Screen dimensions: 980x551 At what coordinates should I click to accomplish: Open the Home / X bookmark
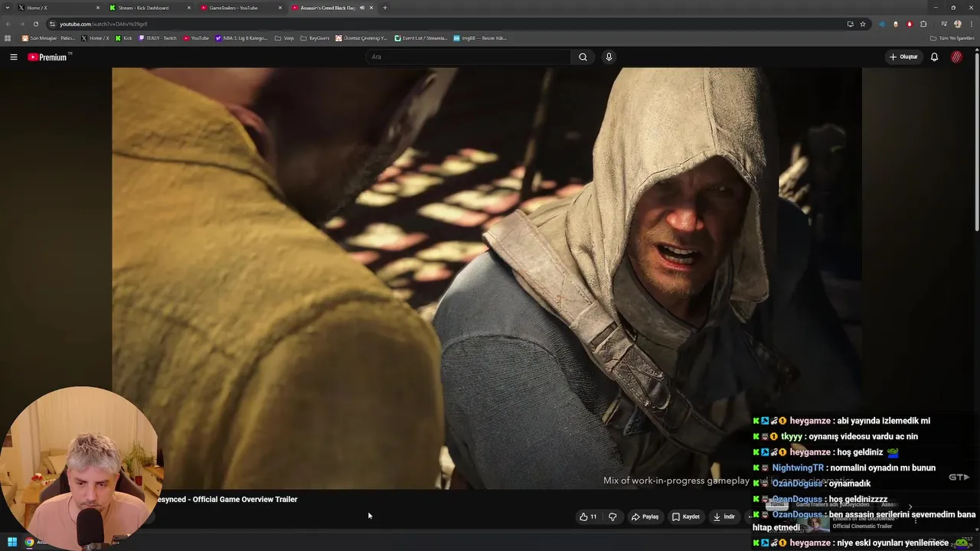(95, 37)
